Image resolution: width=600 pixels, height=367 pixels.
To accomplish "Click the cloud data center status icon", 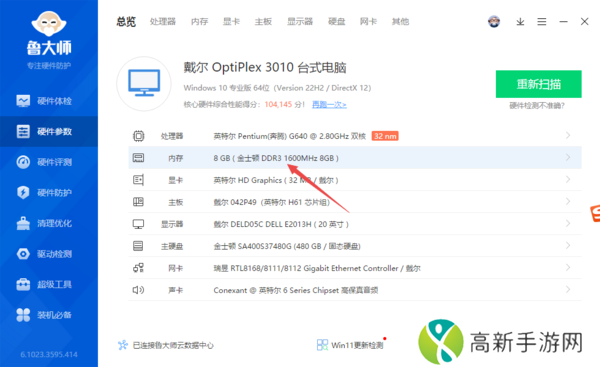I will (123, 345).
